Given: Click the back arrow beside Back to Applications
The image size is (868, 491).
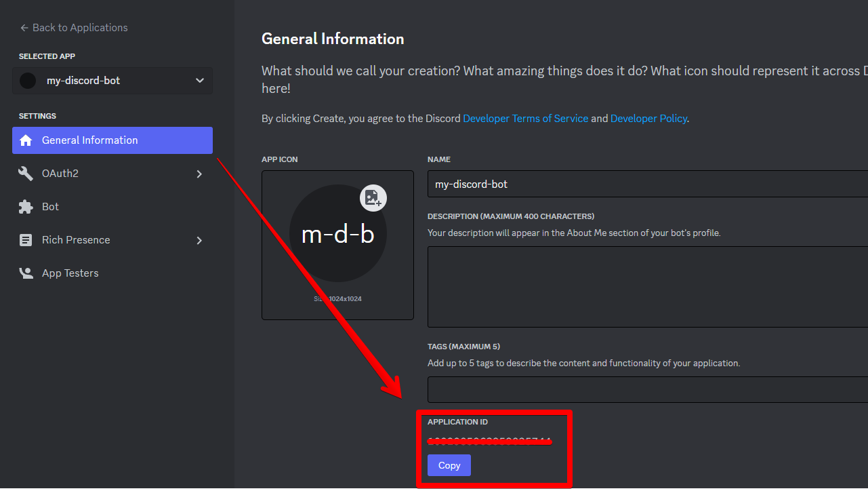Looking at the screenshot, I should point(22,27).
